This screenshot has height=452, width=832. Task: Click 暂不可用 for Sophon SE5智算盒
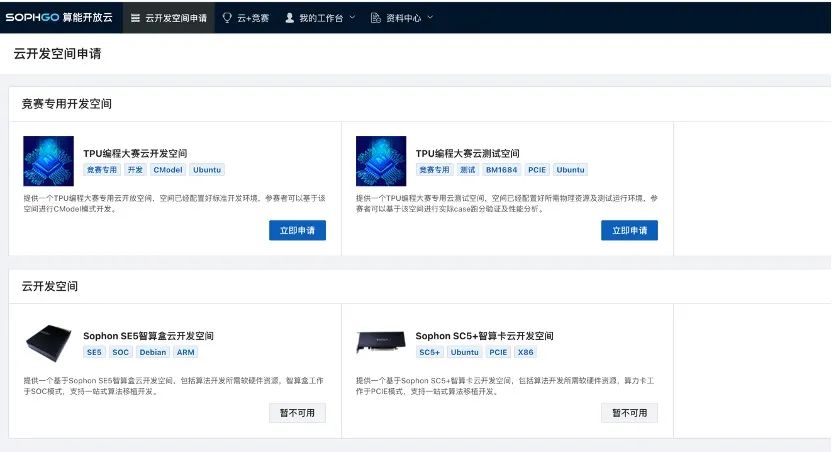coord(297,413)
